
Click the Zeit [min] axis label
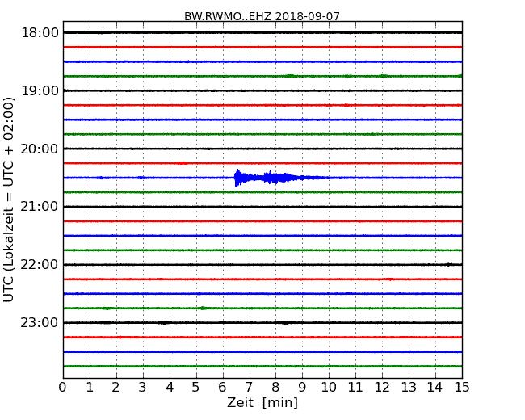262,402
